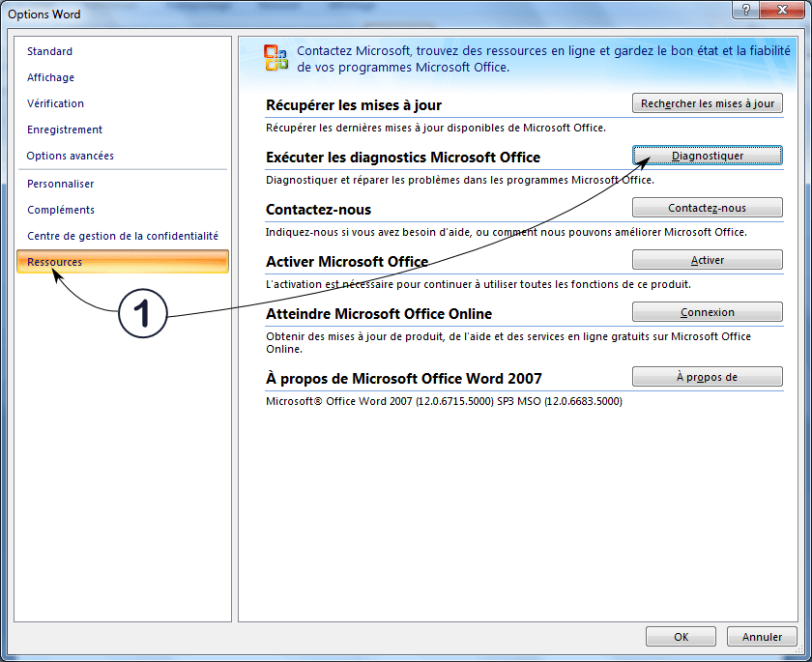Screen dimensions: 812x662
Task: Open Centre de gestion de la confidentialité
Action: 122,235
